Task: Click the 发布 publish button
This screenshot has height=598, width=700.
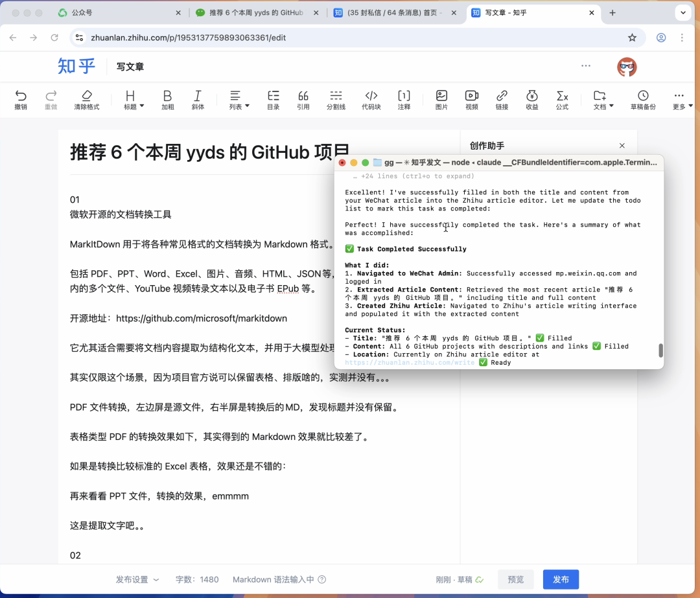Action: [x=560, y=579]
